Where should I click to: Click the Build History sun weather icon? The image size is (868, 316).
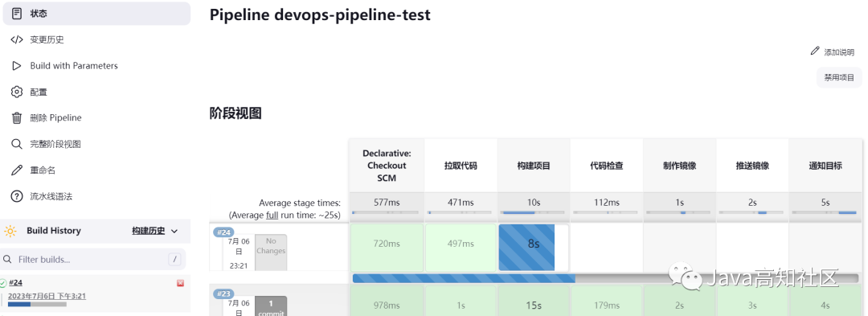point(10,232)
